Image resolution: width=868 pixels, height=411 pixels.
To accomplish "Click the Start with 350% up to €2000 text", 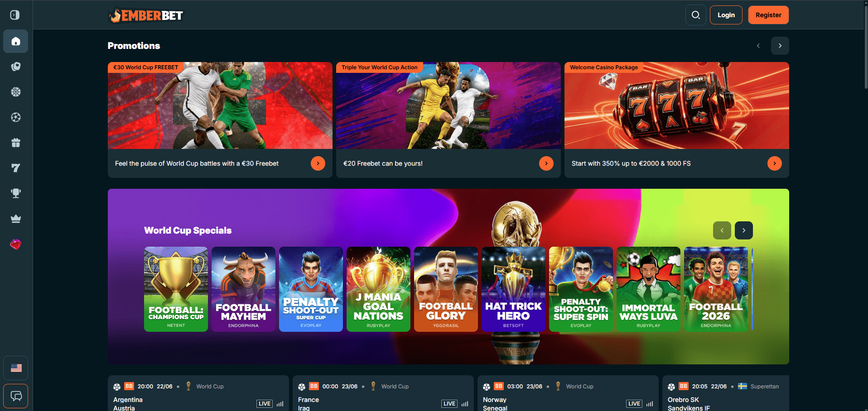I will coord(631,163).
